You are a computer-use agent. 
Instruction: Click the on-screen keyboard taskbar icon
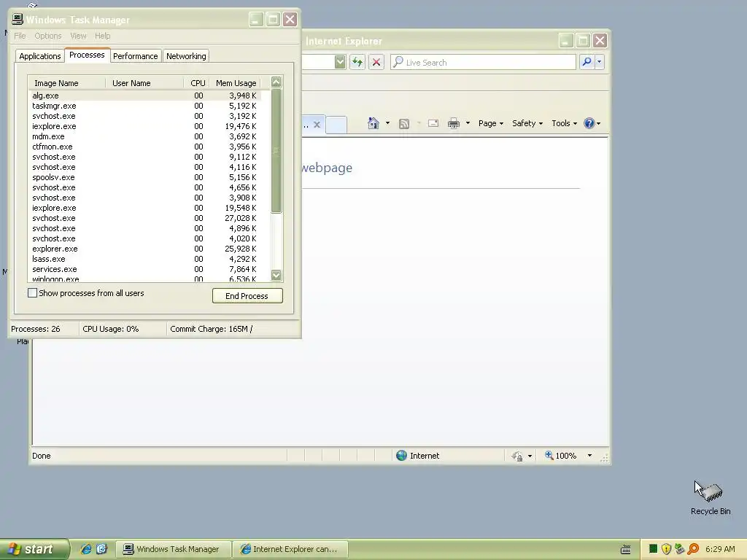coord(626,549)
